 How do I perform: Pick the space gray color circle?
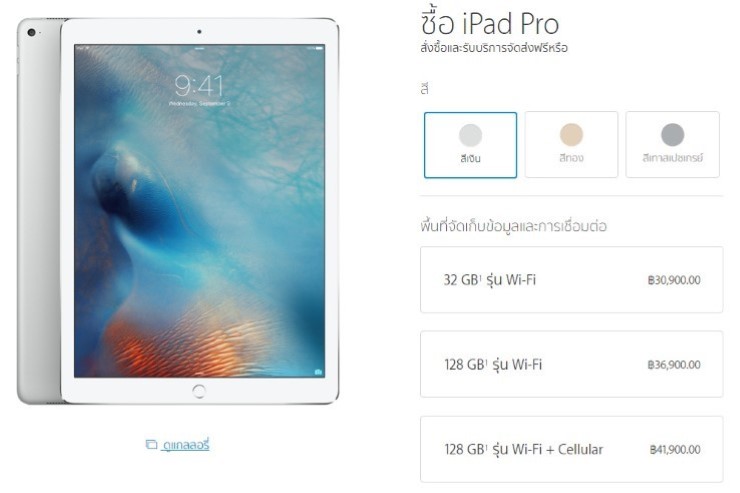pos(672,135)
